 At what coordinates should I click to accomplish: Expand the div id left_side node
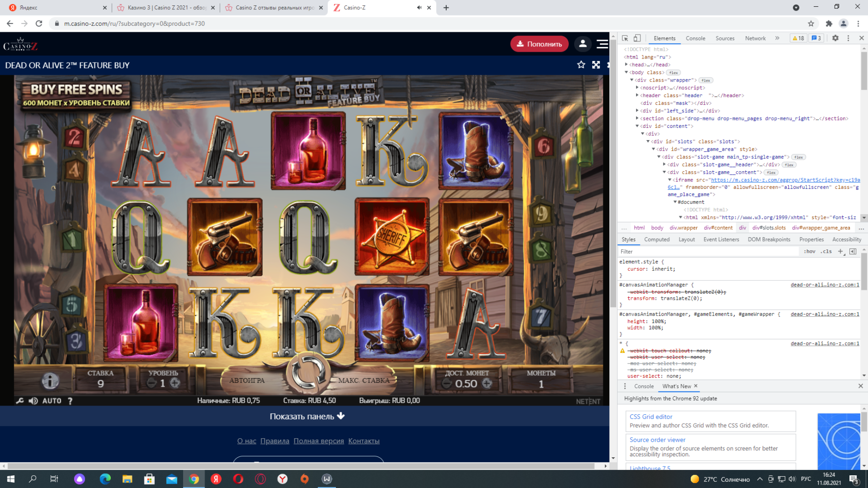click(637, 111)
